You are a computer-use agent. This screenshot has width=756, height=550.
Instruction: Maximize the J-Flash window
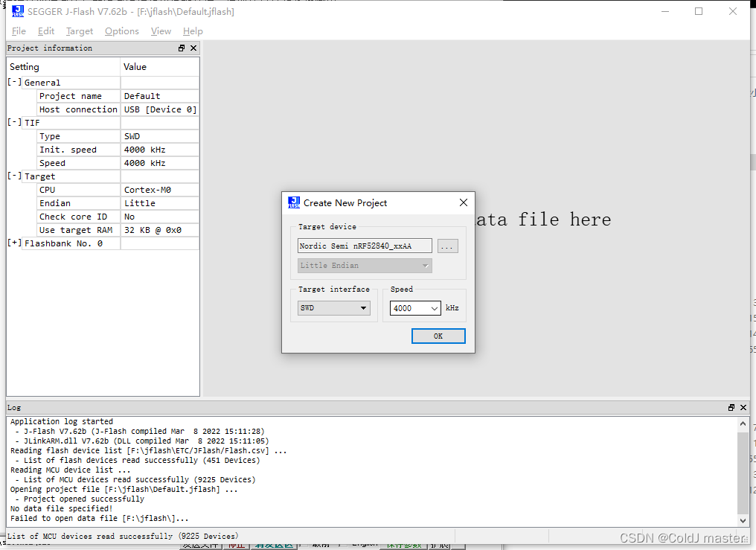coord(699,11)
